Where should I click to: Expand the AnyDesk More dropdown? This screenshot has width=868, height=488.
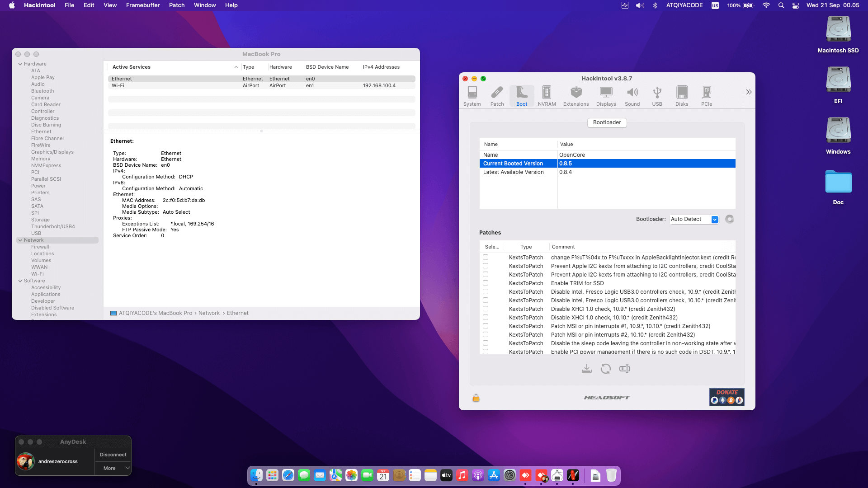113,468
